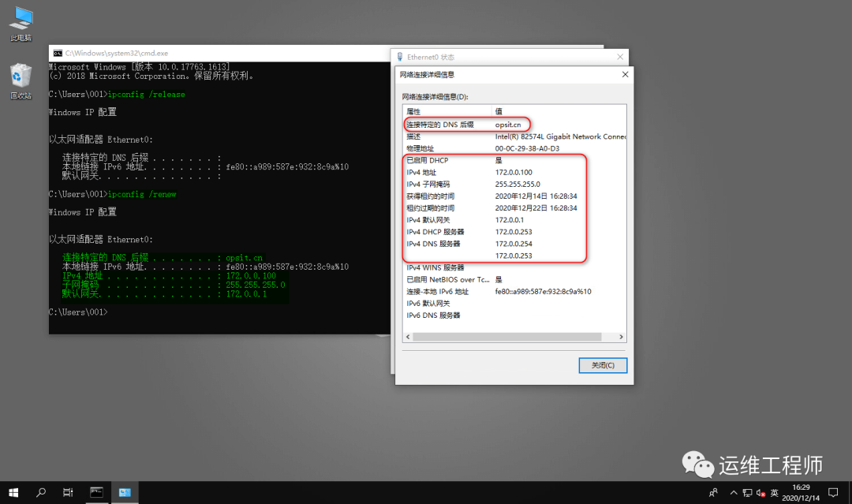The width and height of the screenshot is (852, 504).
Task: Select the physical address 00-0C-29-38-A0-D3
Action: tap(527, 148)
